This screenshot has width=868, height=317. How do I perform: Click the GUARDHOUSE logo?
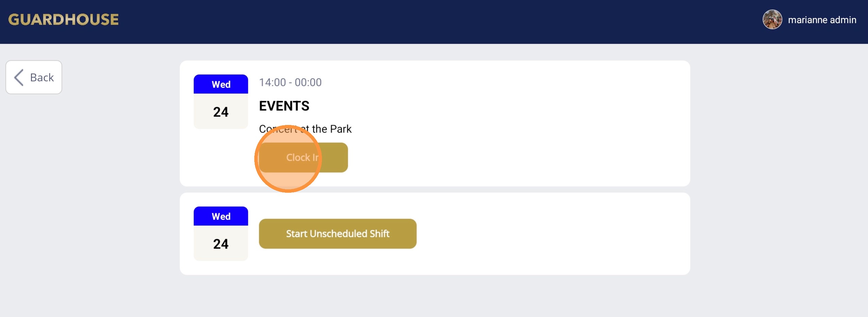pyautogui.click(x=64, y=20)
